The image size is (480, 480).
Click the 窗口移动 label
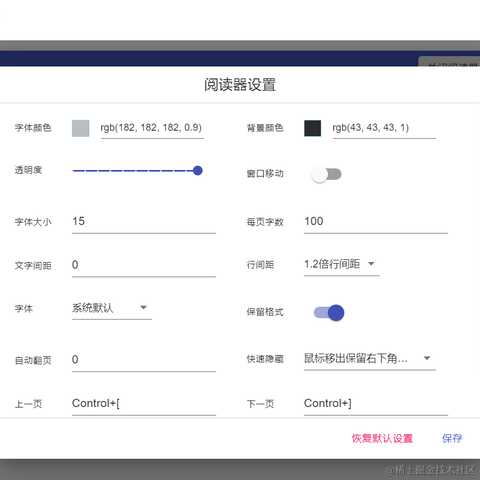(265, 174)
